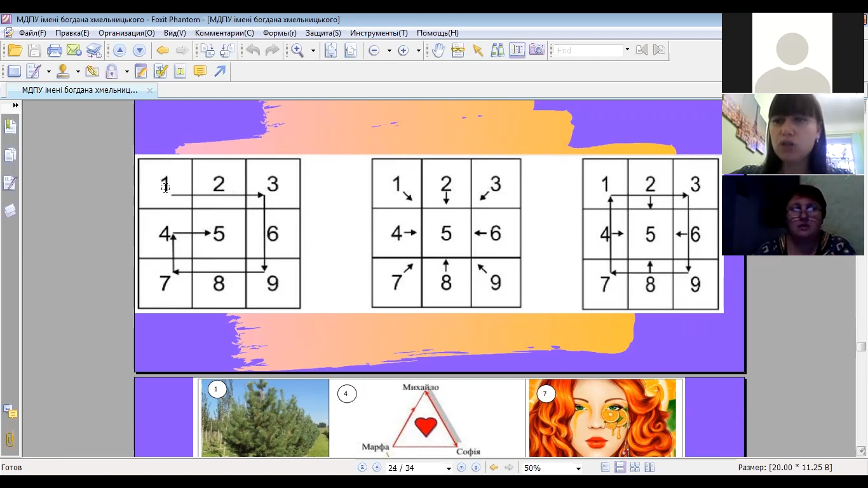Open the Find field options dropdown arrow
The image size is (868, 488).
point(627,50)
